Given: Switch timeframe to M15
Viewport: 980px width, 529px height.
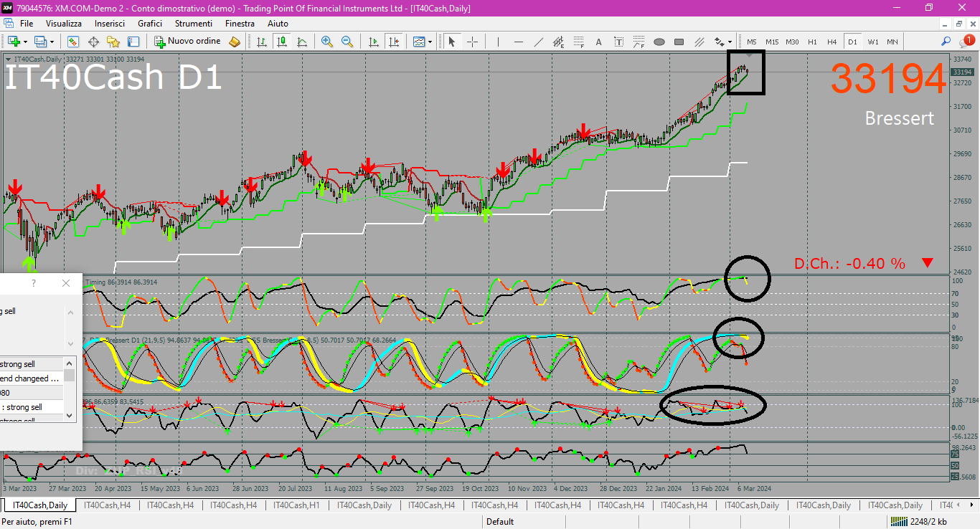Looking at the screenshot, I should [772, 42].
